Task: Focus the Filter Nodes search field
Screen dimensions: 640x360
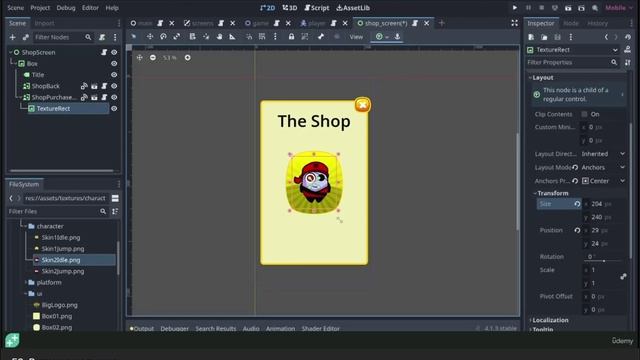Action: click(x=63, y=37)
